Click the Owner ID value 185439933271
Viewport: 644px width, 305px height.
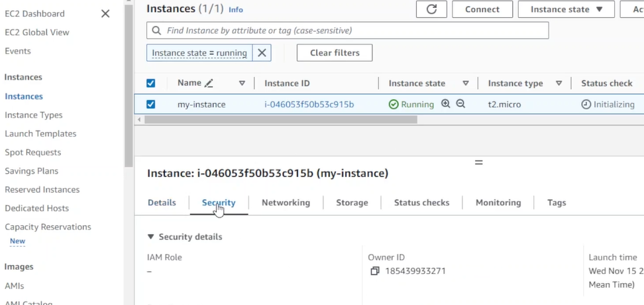click(x=415, y=271)
